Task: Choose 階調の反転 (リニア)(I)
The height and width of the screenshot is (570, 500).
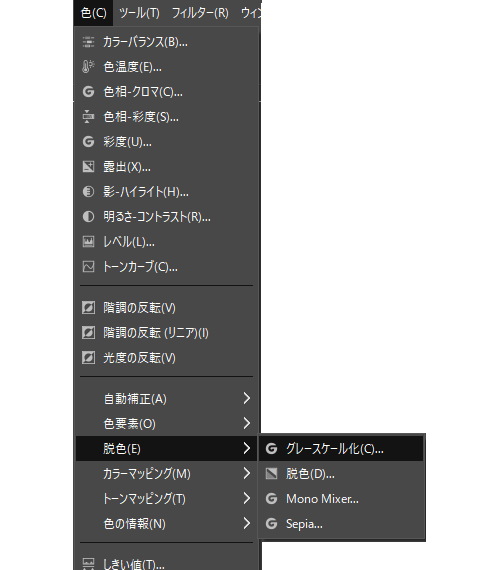Action: 166,333
